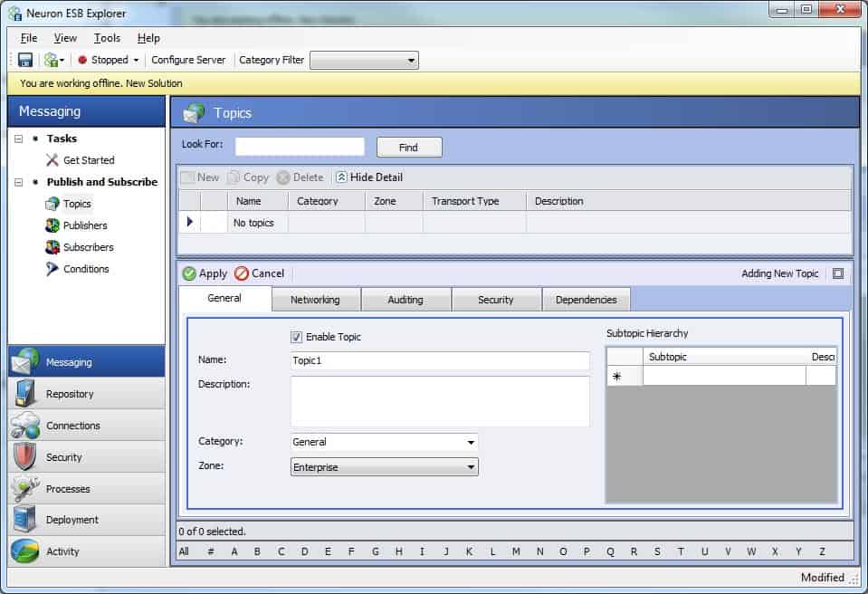Viewport: 868px width, 594px height.
Task: Open the View menu
Action: point(65,38)
